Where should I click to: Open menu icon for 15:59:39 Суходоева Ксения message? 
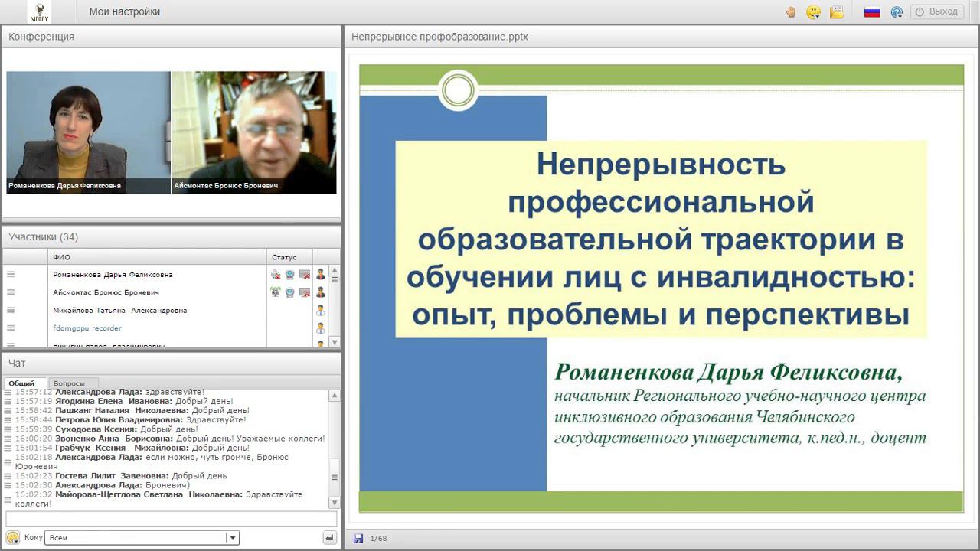click(8, 429)
